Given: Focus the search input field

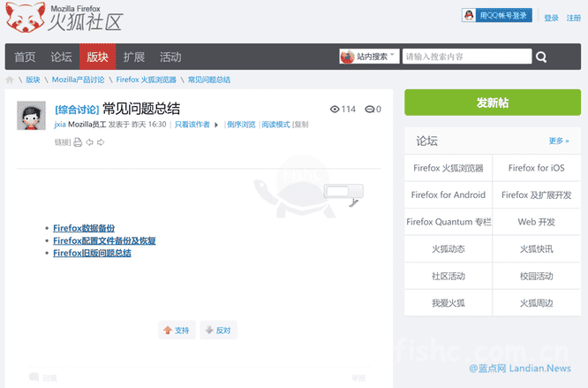Looking at the screenshot, I should pyautogui.click(x=467, y=57).
